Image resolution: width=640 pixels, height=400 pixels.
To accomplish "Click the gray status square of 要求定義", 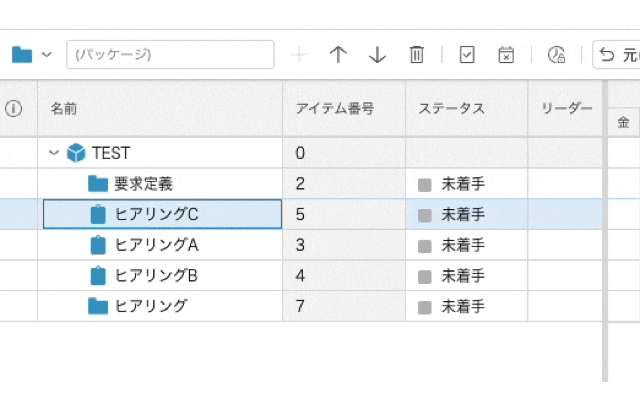I will 424,185.
